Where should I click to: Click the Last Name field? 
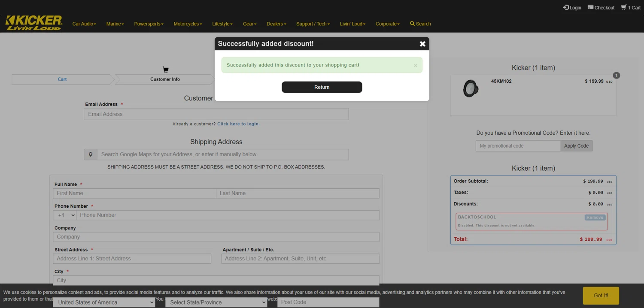click(x=298, y=193)
